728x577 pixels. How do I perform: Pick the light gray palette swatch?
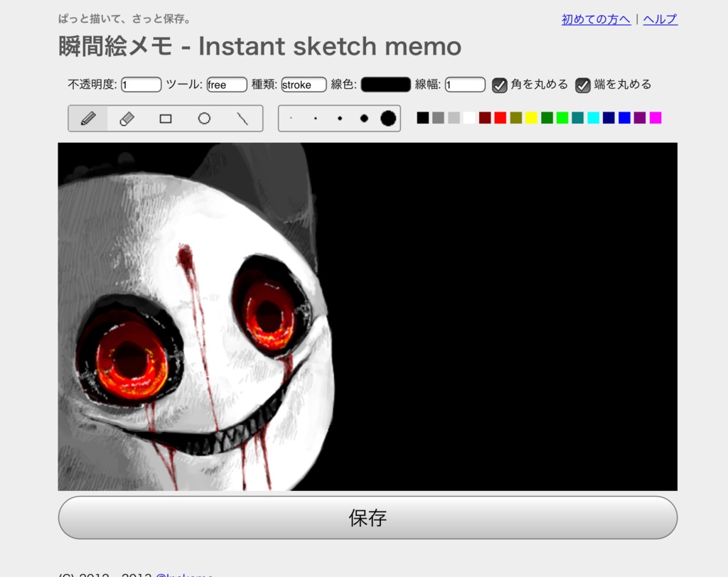(454, 118)
